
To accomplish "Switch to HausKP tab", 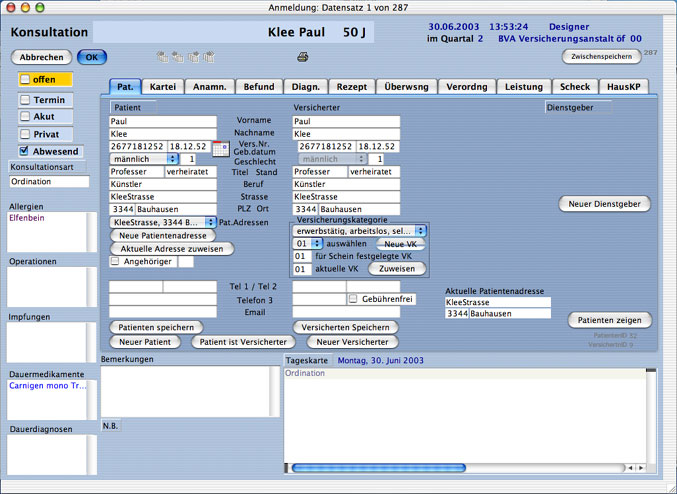I will coord(623,86).
